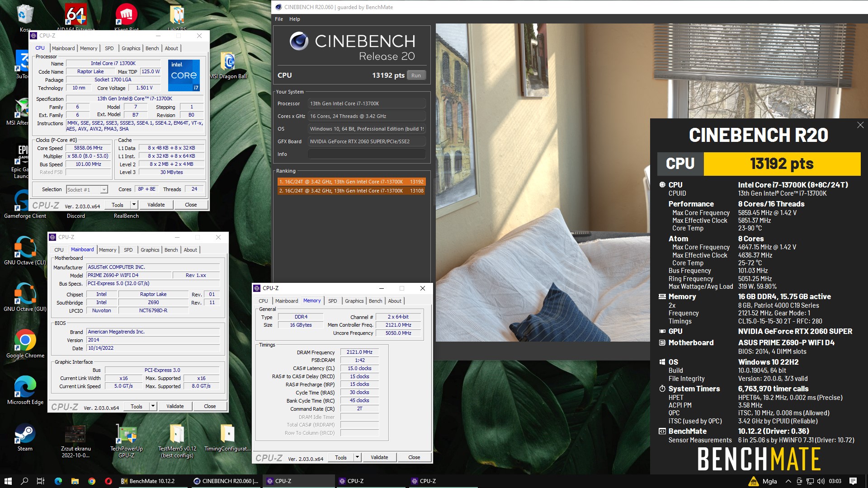Open volume control in system tray
Viewport: 868px width, 488px height.
coord(821,481)
